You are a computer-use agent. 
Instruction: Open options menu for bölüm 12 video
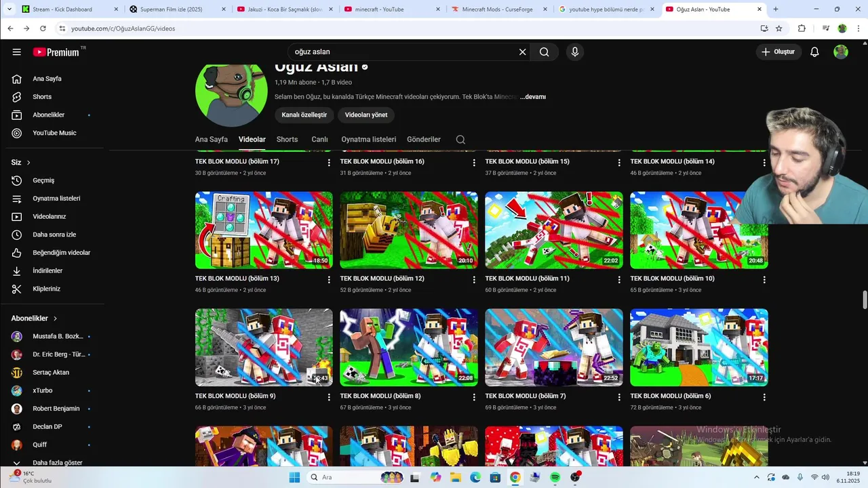(x=474, y=280)
